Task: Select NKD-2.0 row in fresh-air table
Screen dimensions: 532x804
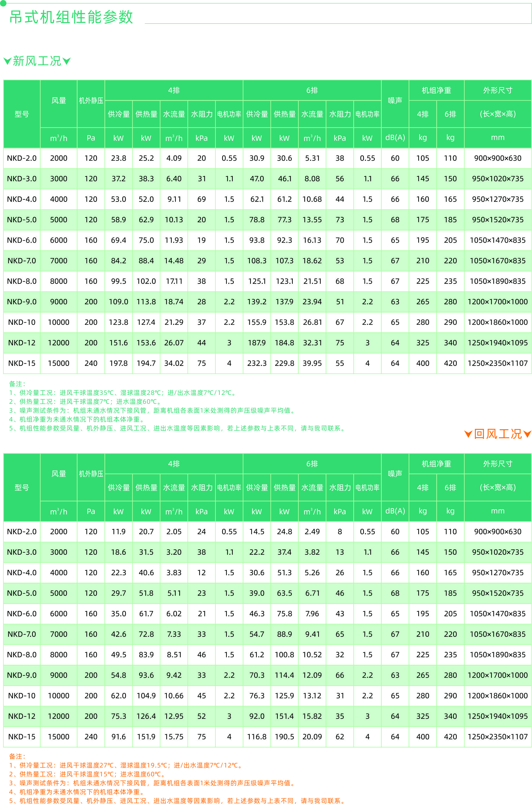Action: coord(22,158)
